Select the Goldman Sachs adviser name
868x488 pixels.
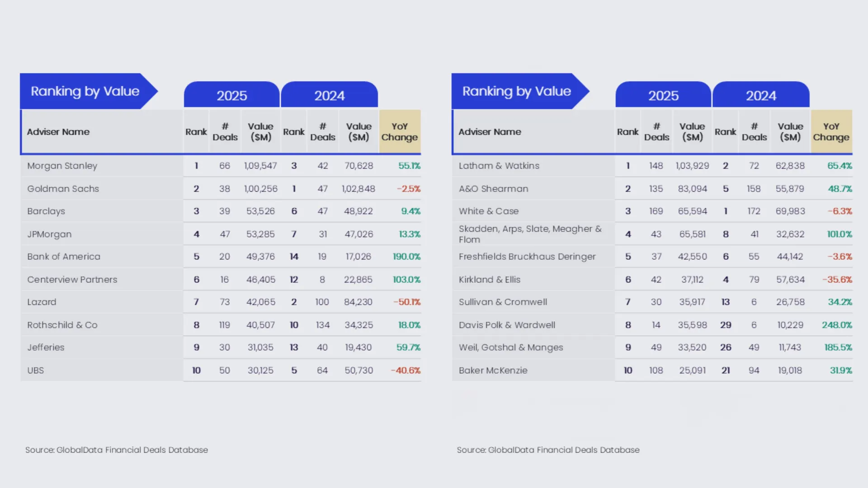point(63,189)
